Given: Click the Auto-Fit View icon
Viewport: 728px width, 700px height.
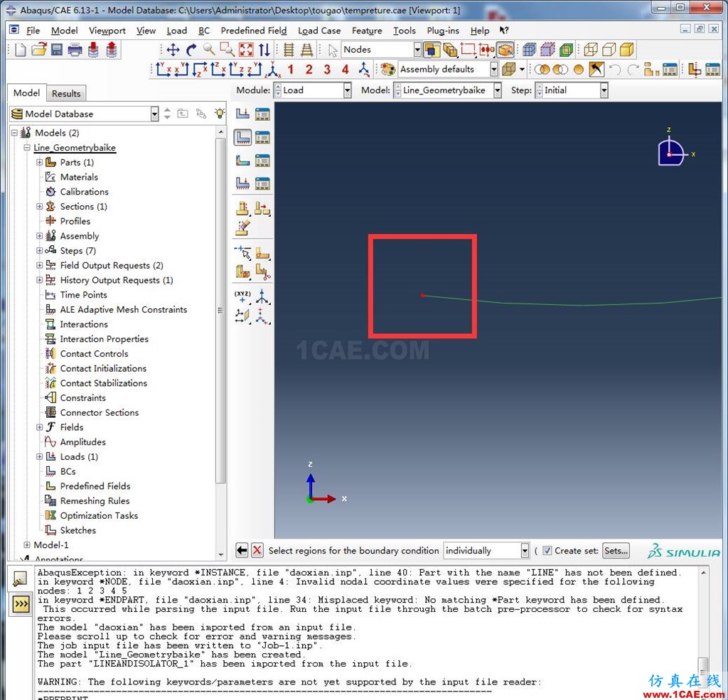Looking at the screenshot, I should pyautogui.click(x=246, y=49).
